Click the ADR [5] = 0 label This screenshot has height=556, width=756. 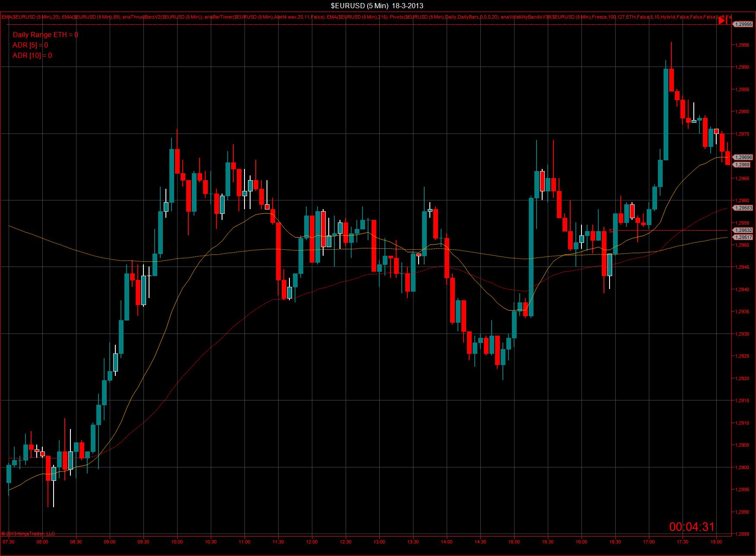coord(30,45)
